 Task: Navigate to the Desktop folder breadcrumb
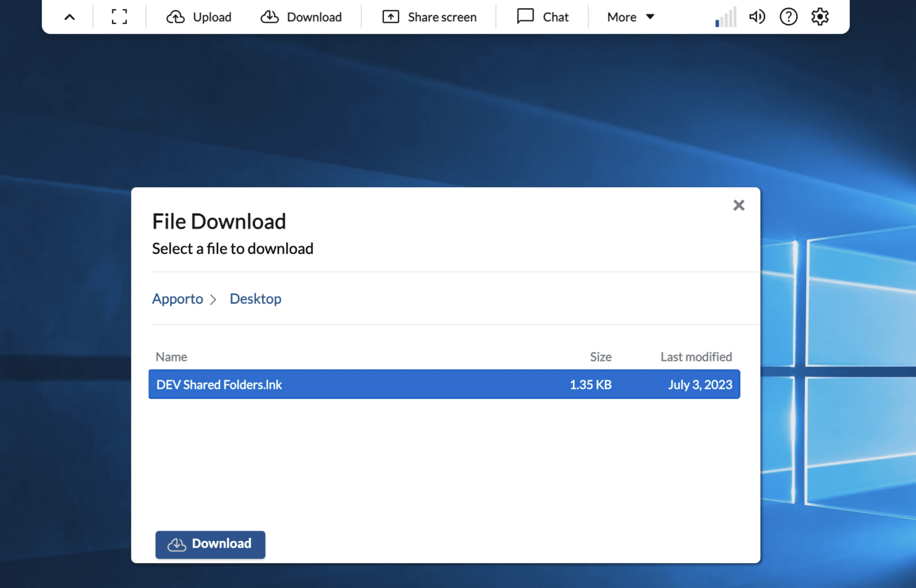coord(255,298)
